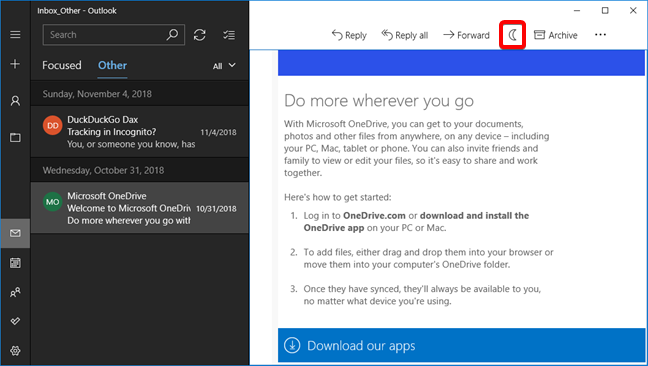Click the Download our apps banner
The width and height of the screenshot is (648, 366).
point(461,345)
